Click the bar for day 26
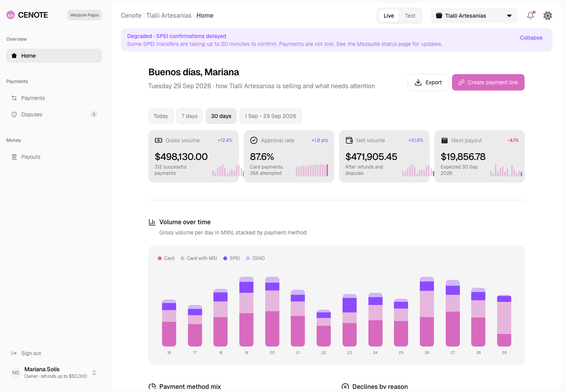Viewport: 565px width, 392px height. (427, 312)
